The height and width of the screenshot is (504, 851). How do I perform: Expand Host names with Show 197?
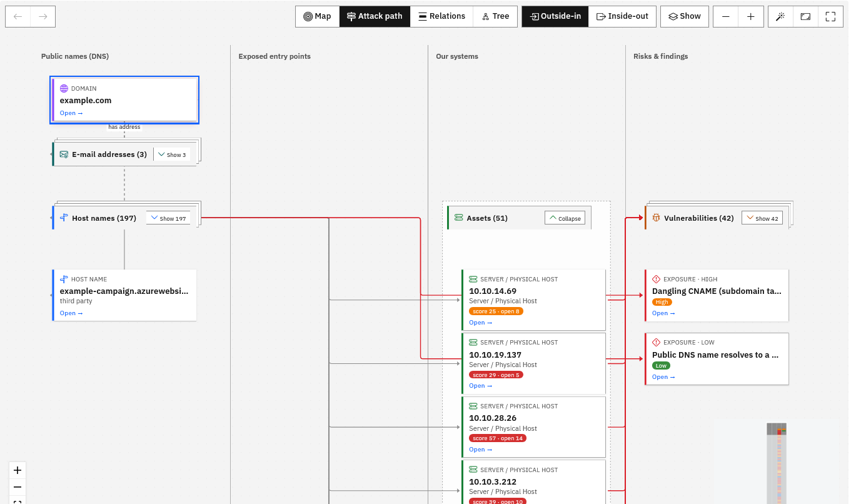pos(169,218)
